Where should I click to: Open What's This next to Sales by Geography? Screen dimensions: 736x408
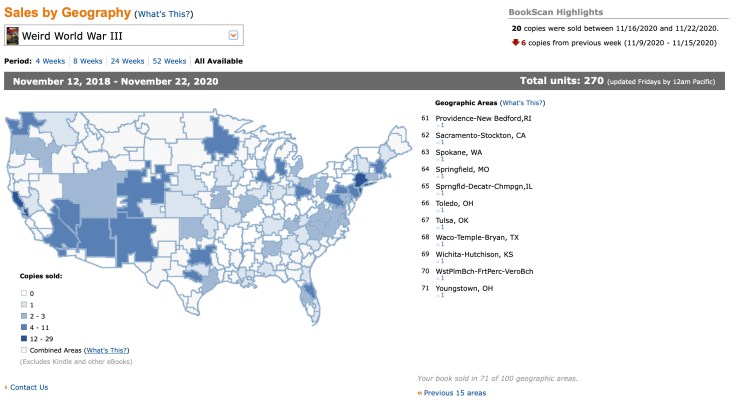[x=164, y=14]
